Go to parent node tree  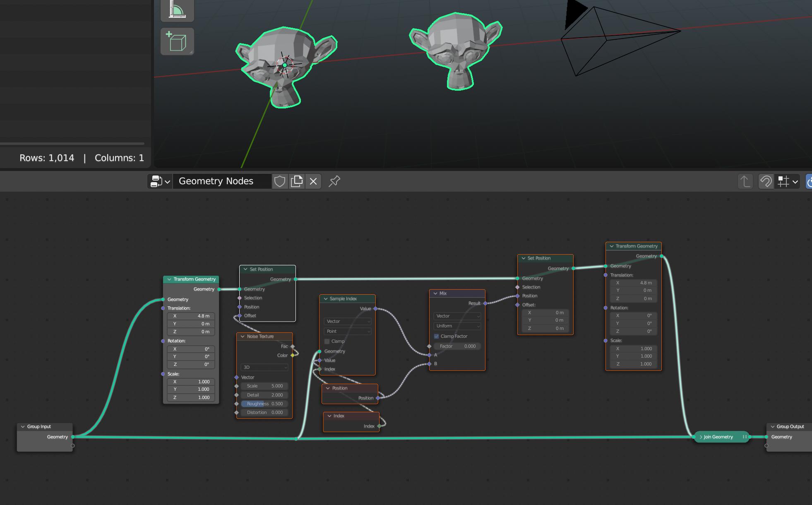745,181
